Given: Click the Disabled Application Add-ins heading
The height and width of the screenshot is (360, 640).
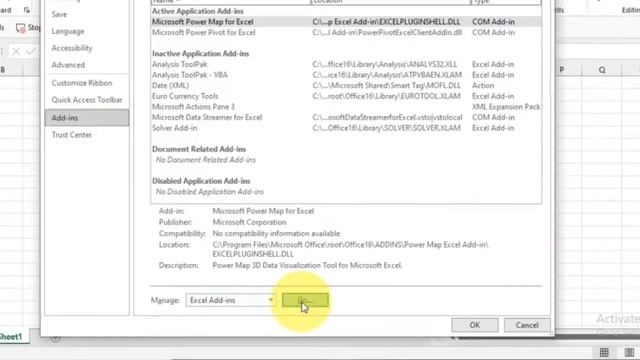Looking at the screenshot, I should tap(201, 181).
